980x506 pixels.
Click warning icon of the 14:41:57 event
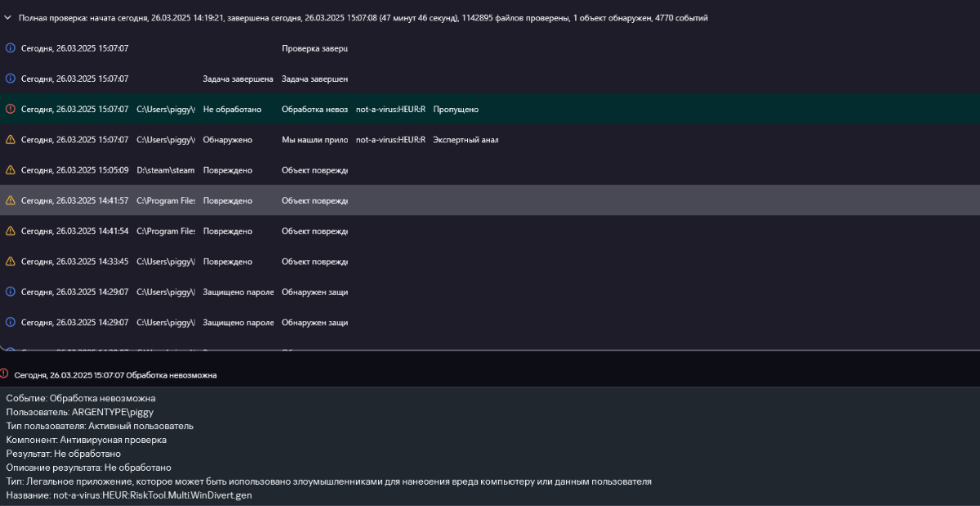[11, 200]
